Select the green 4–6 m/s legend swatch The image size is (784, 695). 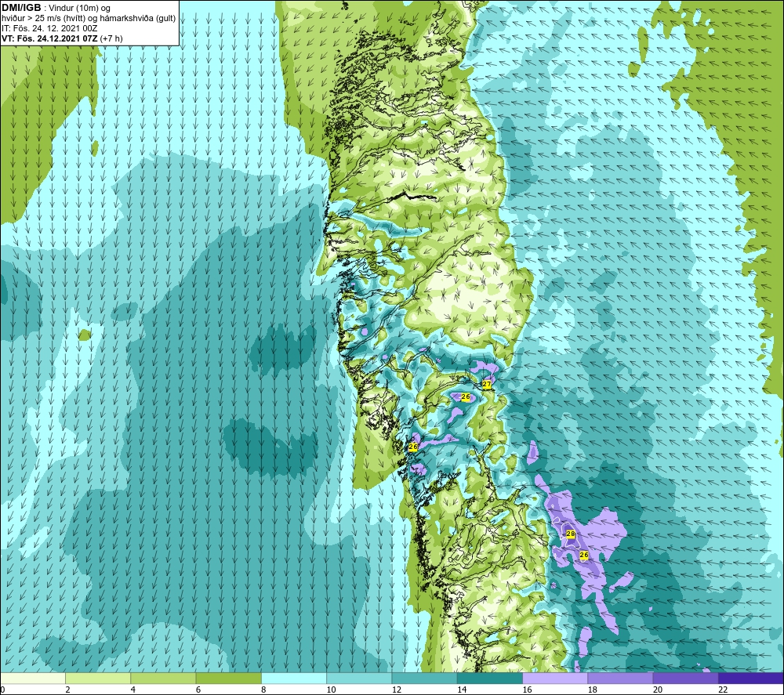point(164,678)
